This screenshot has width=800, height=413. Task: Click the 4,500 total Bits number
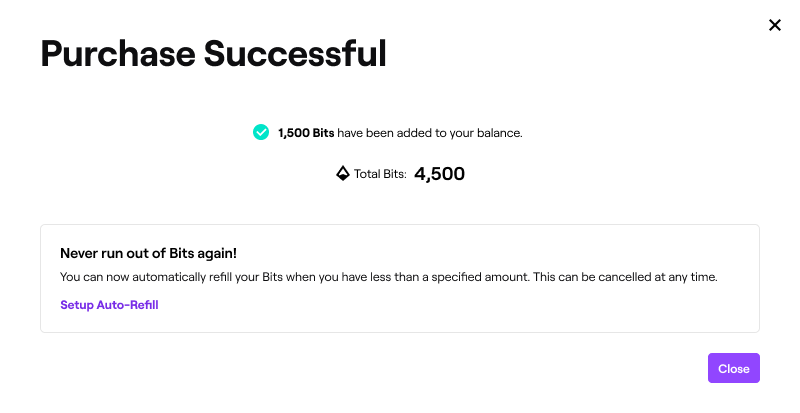[439, 174]
